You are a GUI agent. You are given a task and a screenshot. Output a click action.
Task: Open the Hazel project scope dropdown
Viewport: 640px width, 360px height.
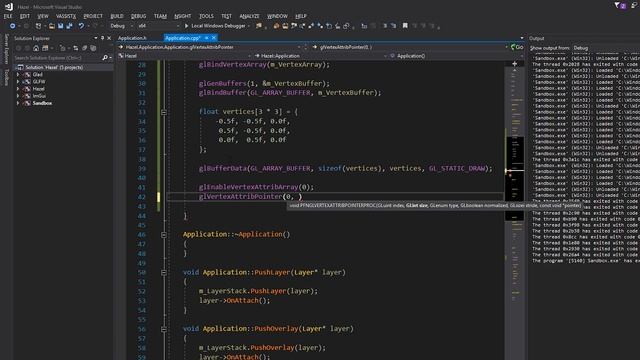pyautogui.click(x=184, y=56)
